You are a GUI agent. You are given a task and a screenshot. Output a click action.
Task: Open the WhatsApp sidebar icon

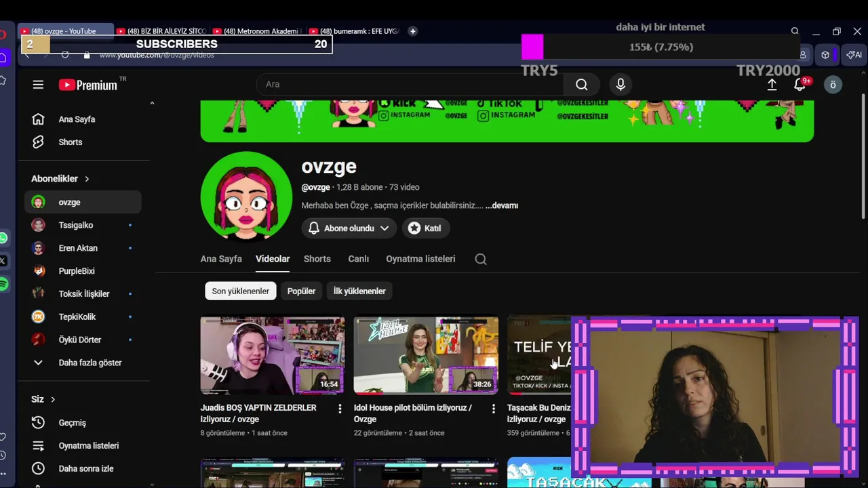pos(3,238)
